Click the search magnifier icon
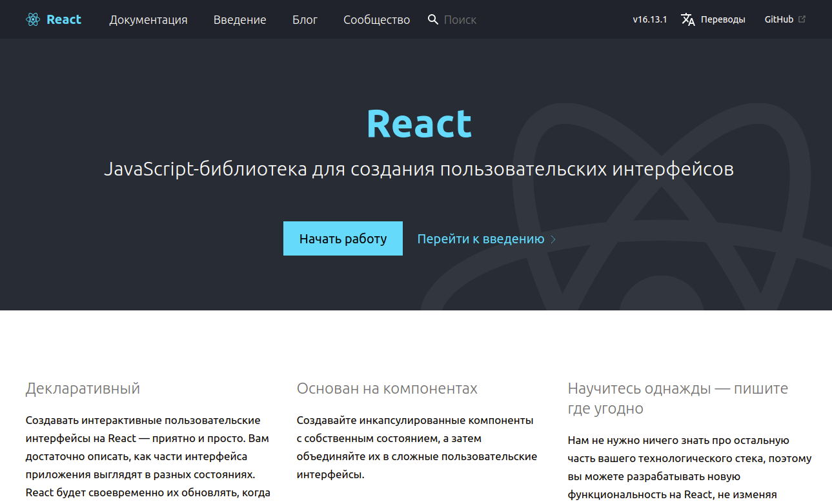The width and height of the screenshot is (832, 504). [x=433, y=20]
